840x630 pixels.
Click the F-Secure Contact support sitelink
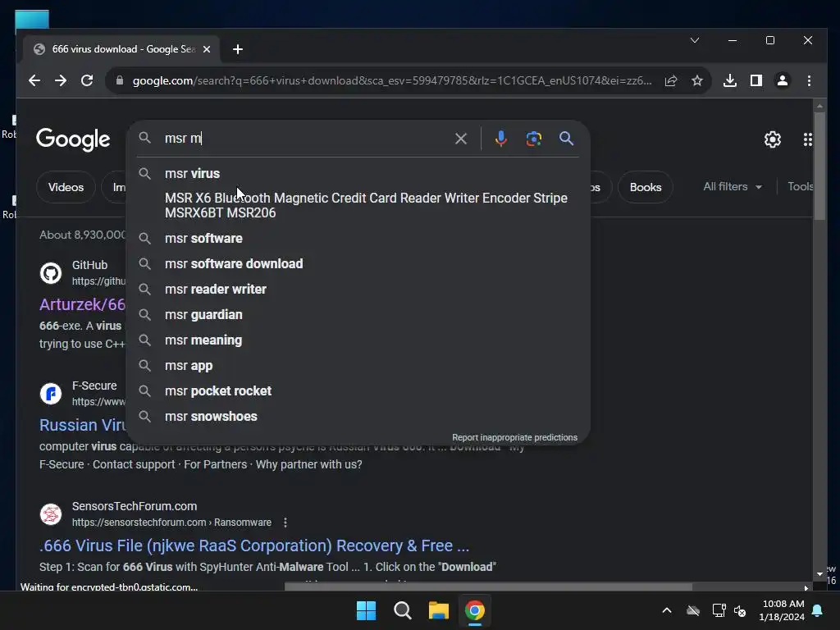pos(134,464)
